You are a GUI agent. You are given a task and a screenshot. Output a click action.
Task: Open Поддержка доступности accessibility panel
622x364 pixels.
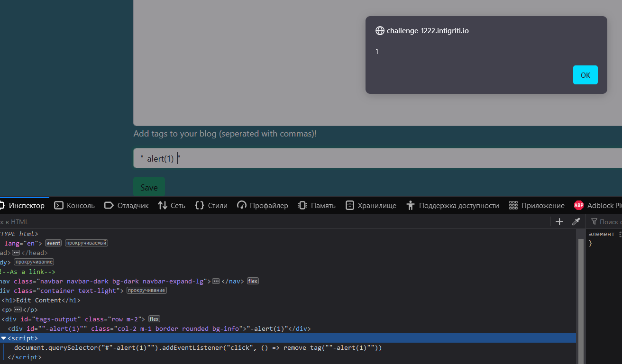coord(453,205)
